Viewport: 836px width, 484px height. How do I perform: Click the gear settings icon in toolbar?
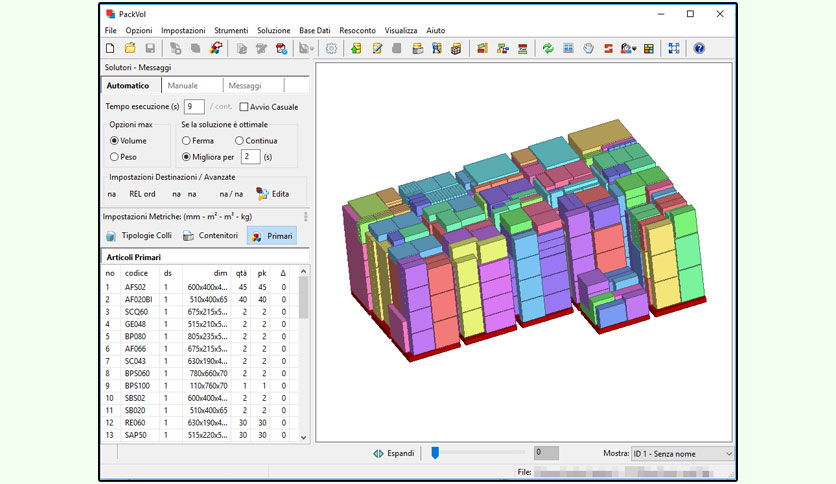tap(331, 49)
